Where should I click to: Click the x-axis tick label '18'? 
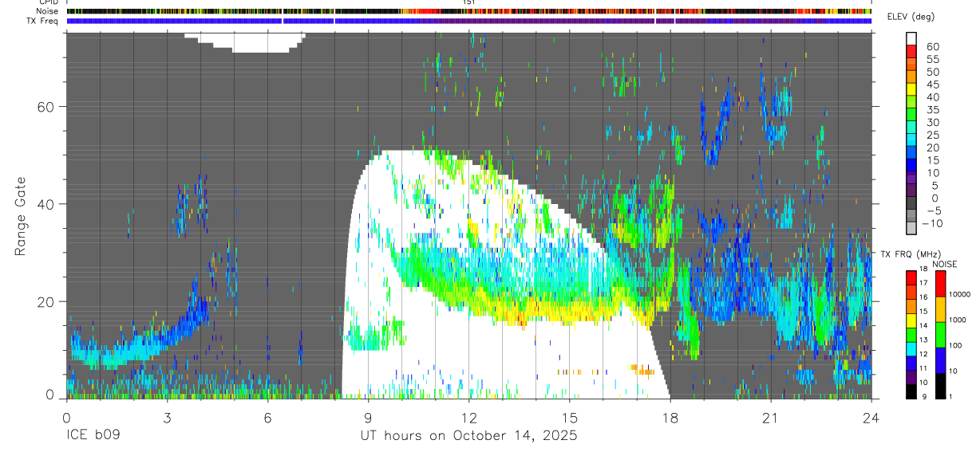tap(670, 418)
